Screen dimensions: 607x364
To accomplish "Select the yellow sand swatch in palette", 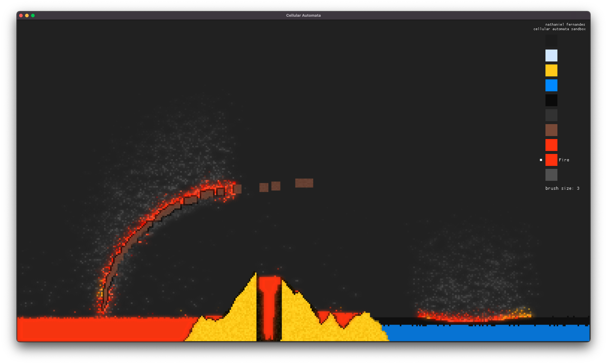I will point(551,70).
